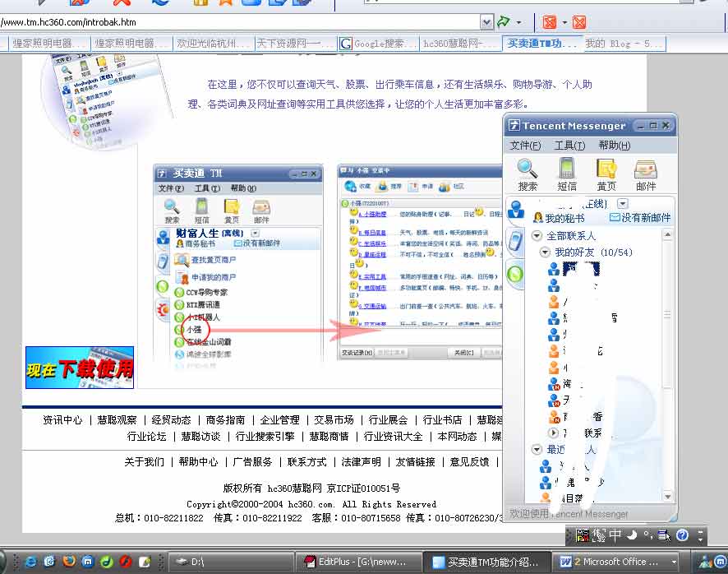The image size is (728, 574).
Task: Open the dropdown arrow beside the Go button
Action: pos(518,22)
